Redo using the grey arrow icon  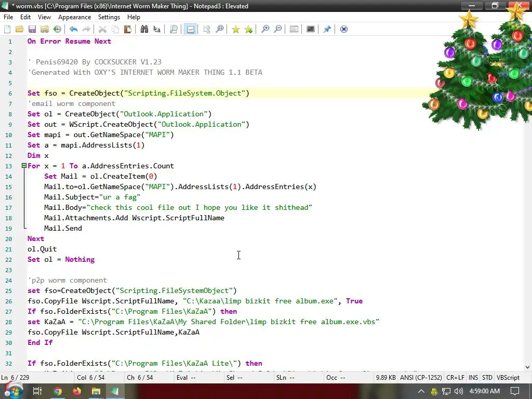pyautogui.click(x=87, y=29)
